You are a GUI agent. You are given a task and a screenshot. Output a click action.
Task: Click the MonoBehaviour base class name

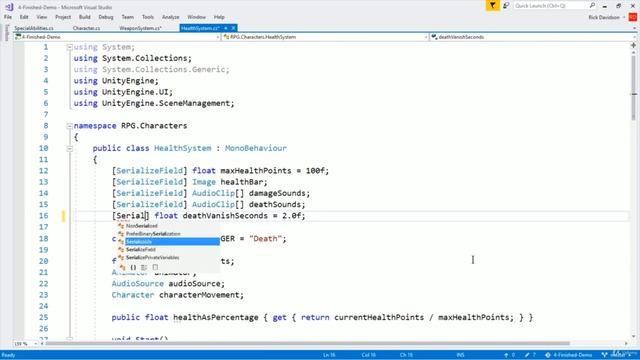[x=256, y=148]
